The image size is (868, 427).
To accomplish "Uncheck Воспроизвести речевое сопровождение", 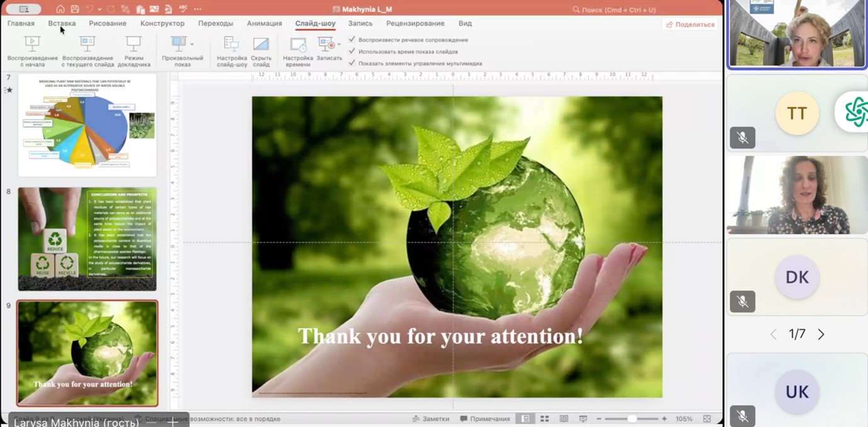I will (x=352, y=40).
